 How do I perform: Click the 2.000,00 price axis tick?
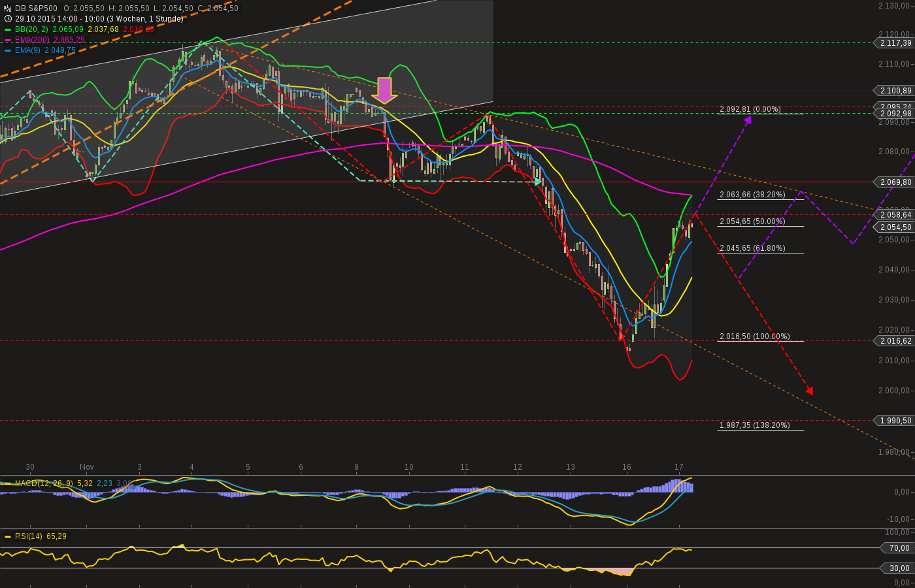click(x=895, y=391)
